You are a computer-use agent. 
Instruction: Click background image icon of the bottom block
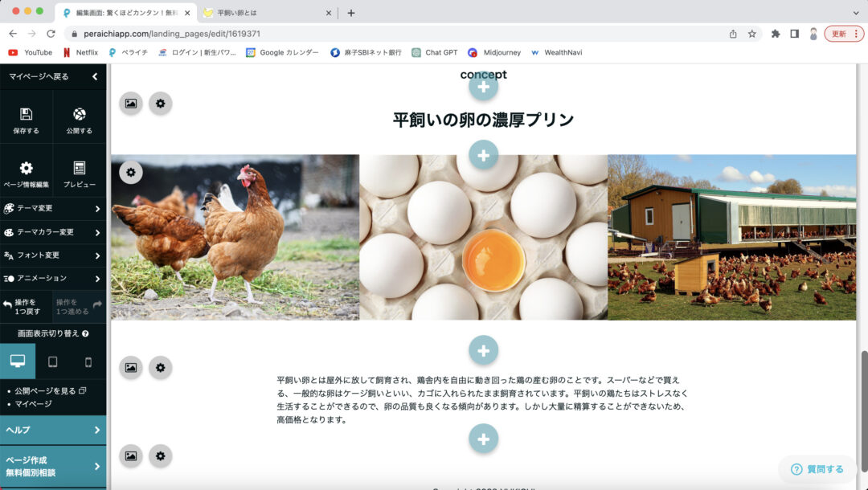coord(131,455)
